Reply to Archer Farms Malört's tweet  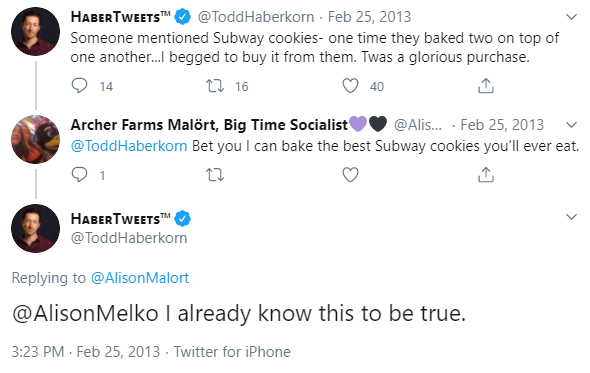(x=79, y=175)
